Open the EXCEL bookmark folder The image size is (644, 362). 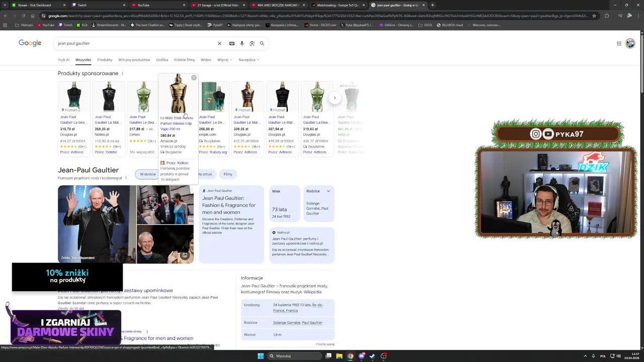click(425, 25)
